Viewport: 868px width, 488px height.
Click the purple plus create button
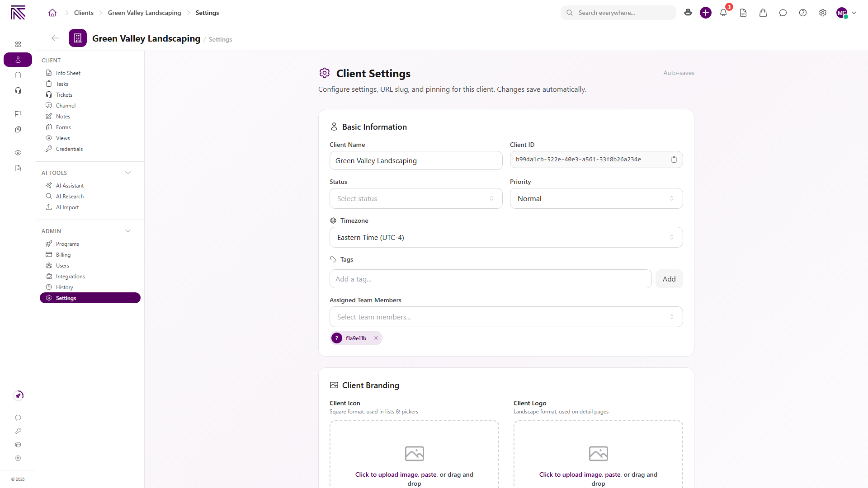tap(706, 13)
